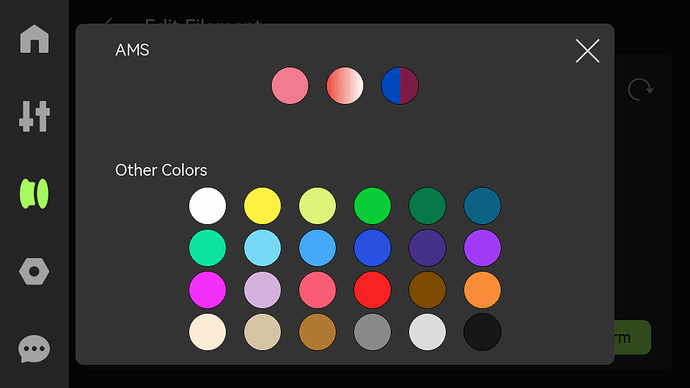Open the Home screen from sidebar
This screenshot has height=388, width=690.
pos(34,39)
